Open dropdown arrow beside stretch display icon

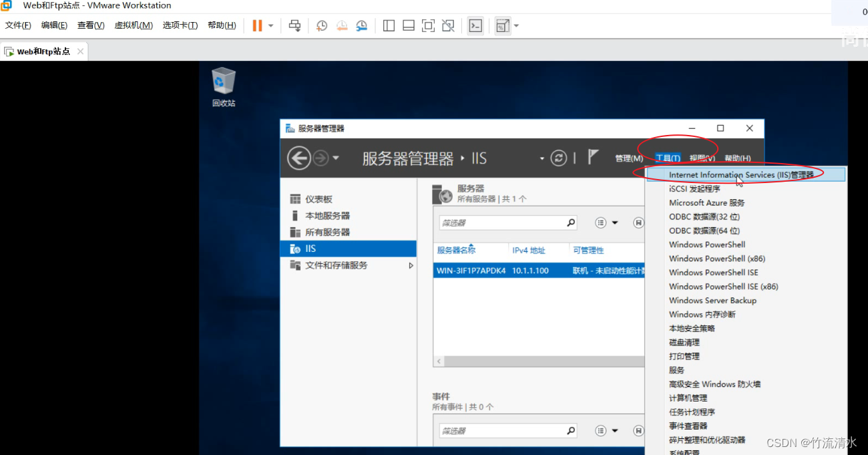pyautogui.click(x=516, y=26)
